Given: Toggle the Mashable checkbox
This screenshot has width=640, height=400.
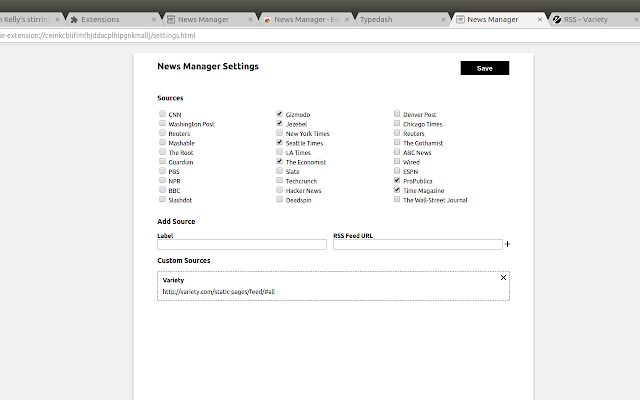Looking at the screenshot, I should (x=162, y=142).
